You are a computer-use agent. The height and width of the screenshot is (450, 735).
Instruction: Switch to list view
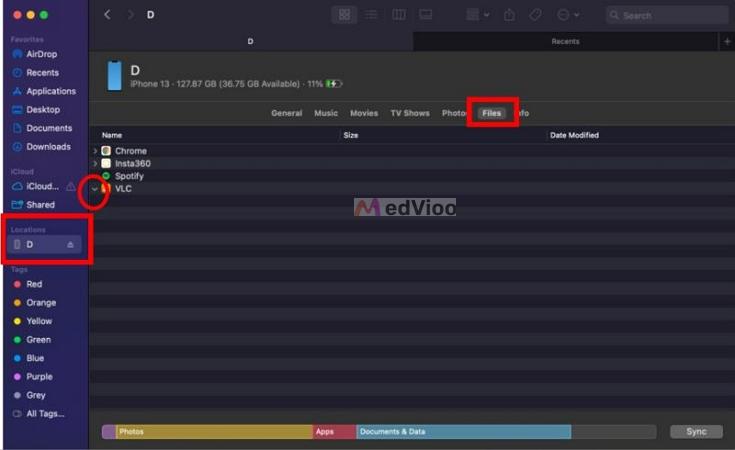(x=371, y=15)
